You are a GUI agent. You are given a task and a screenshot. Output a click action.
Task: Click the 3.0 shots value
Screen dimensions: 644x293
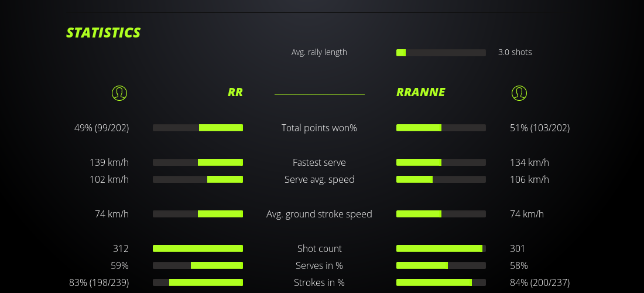tap(515, 52)
